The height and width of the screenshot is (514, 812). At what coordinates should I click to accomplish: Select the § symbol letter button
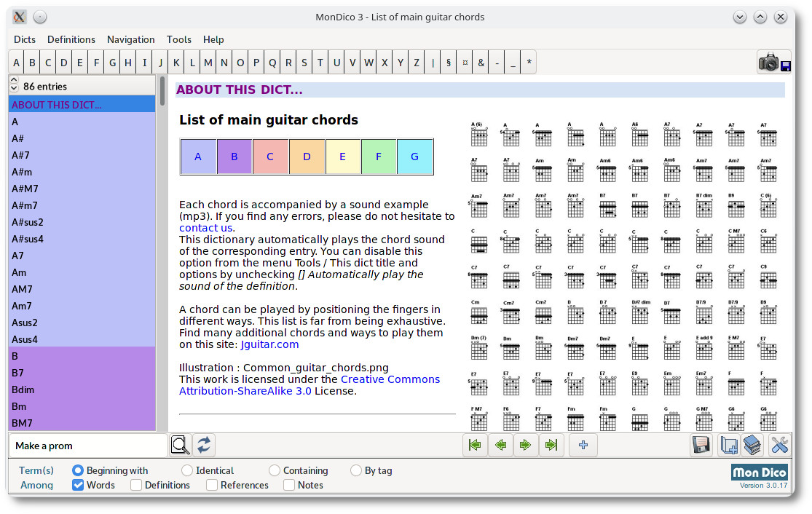click(x=449, y=63)
